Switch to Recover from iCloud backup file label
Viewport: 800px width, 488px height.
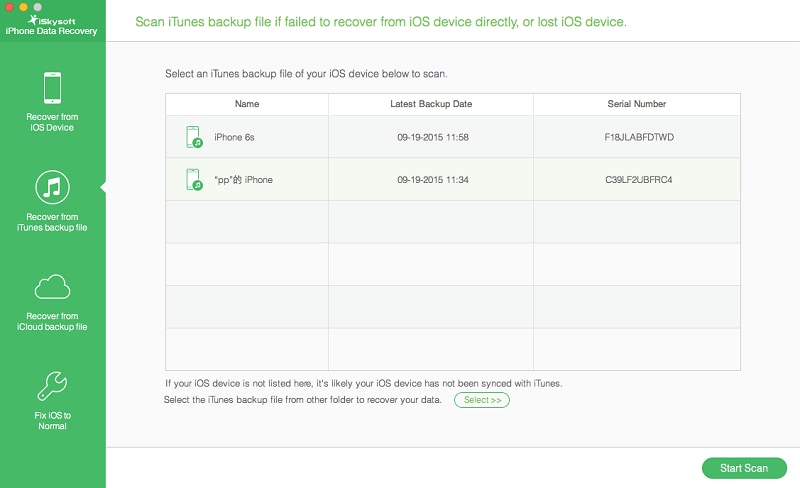tap(52, 322)
